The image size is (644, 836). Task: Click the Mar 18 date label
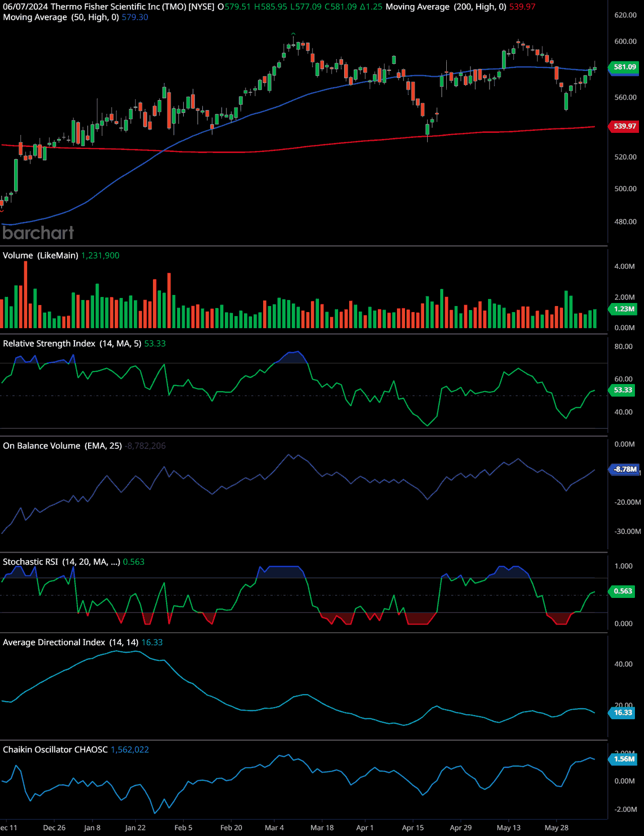click(x=322, y=828)
